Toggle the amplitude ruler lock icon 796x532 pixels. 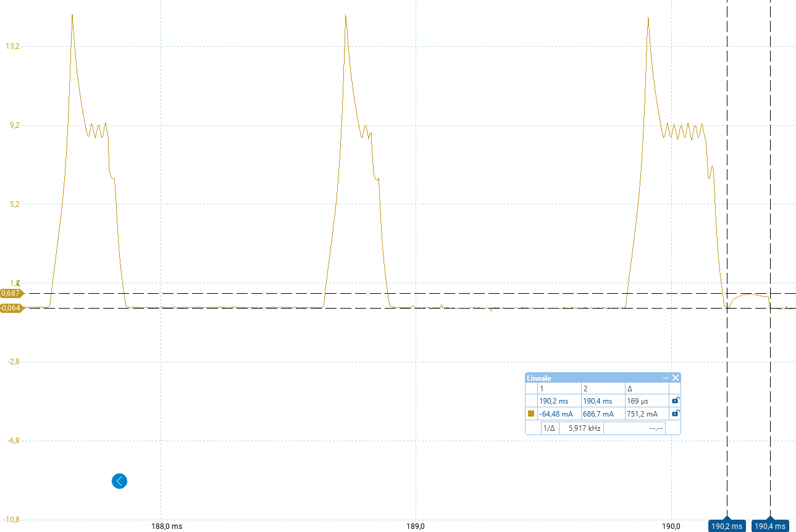675,414
